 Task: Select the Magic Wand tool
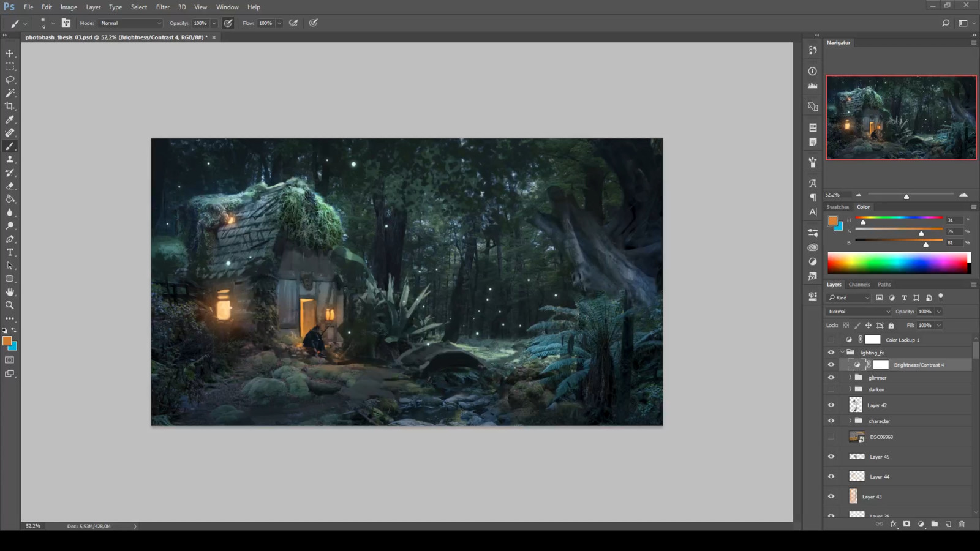click(10, 93)
